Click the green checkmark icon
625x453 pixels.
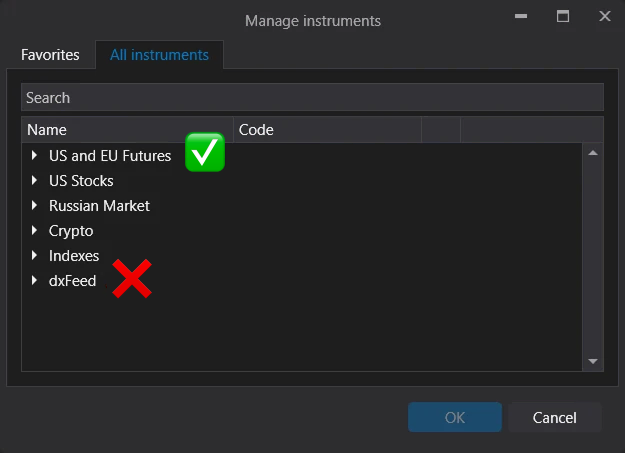205,153
